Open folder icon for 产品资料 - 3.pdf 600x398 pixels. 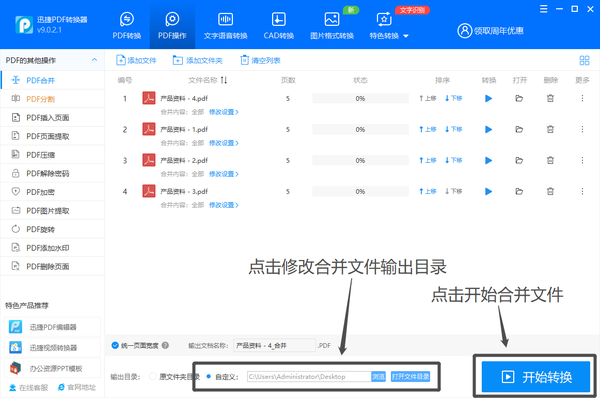(519, 191)
